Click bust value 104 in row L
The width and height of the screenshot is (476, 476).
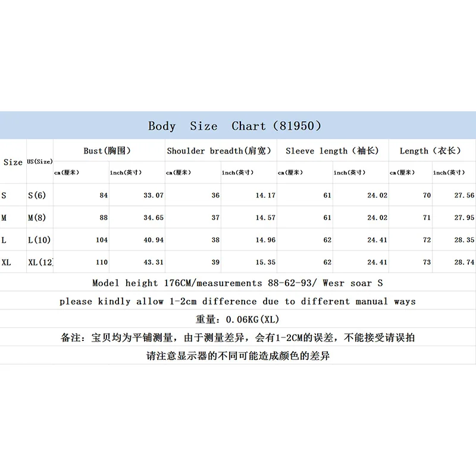pyautogui.click(x=102, y=240)
